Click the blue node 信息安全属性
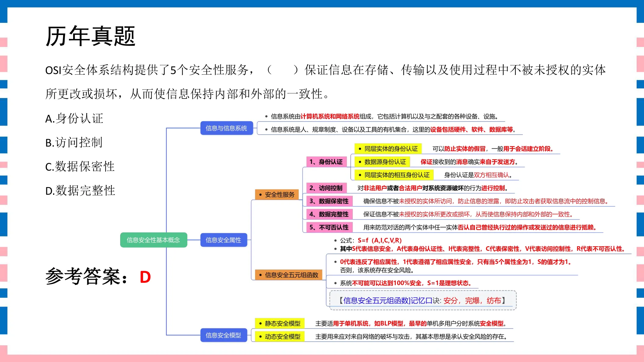This screenshot has width=644, height=362. pyautogui.click(x=223, y=240)
